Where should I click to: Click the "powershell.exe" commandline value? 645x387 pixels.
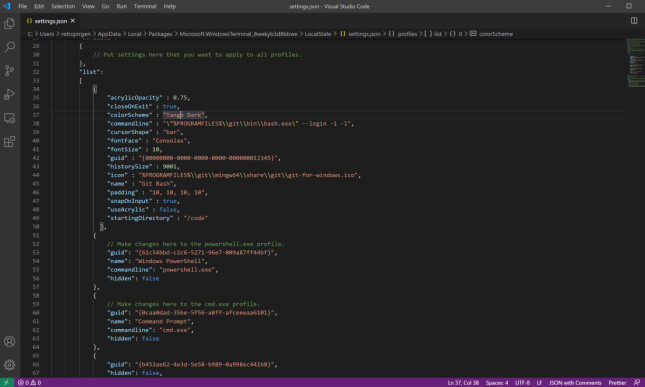coord(188,270)
